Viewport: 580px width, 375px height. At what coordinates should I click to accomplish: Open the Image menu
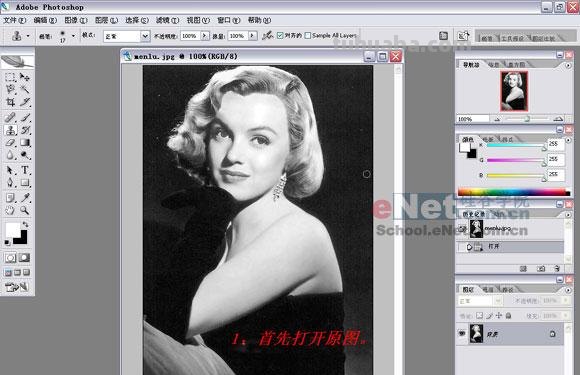pyautogui.click(x=76, y=20)
